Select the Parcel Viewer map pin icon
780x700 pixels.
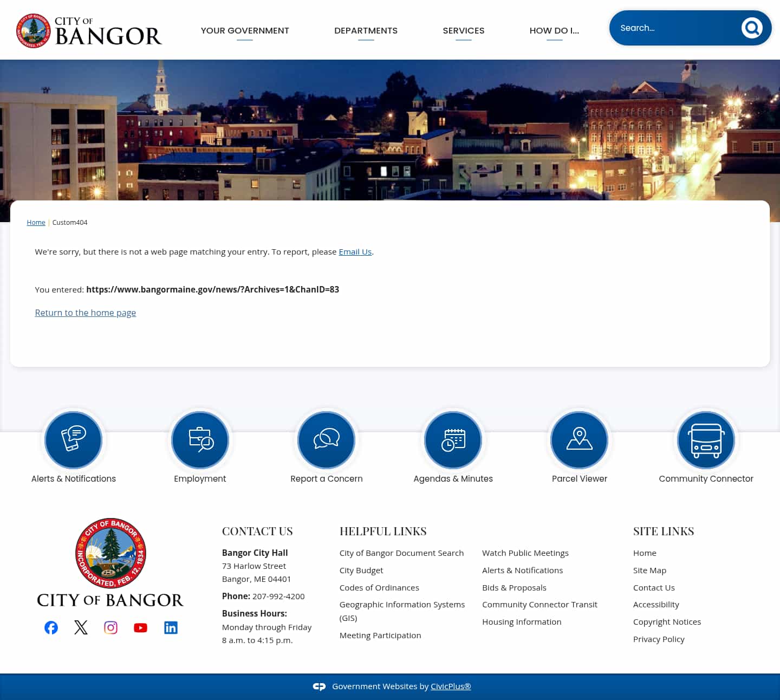click(579, 440)
